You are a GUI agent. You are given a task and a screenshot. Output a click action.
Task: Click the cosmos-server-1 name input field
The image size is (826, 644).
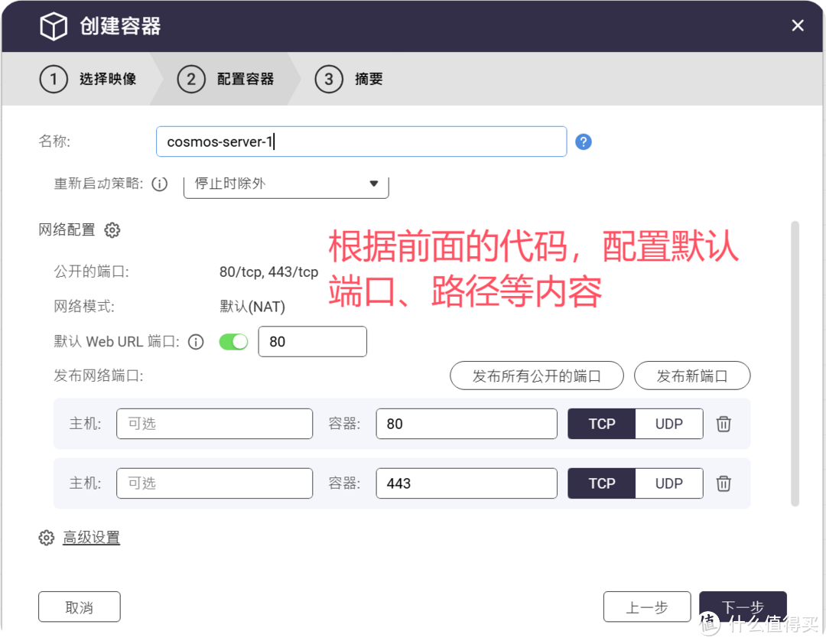[x=361, y=141]
